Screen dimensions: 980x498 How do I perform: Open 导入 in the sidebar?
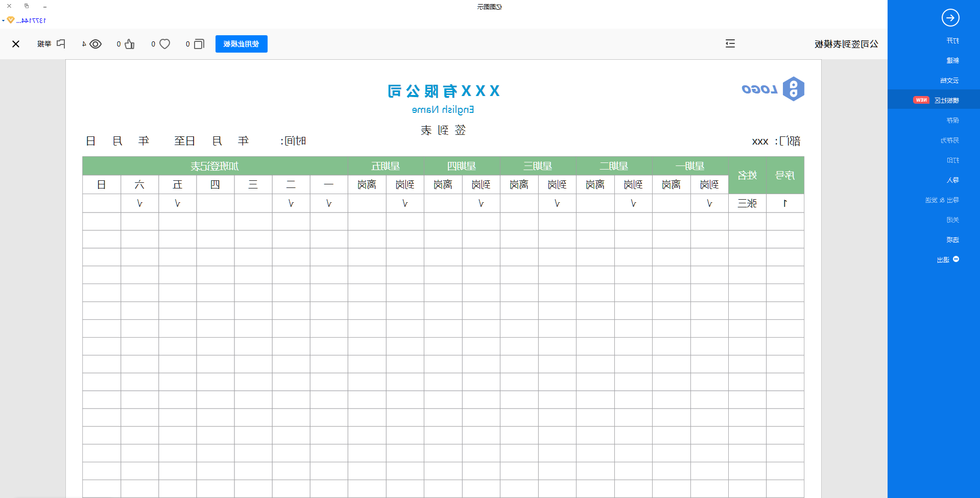coord(953,180)
